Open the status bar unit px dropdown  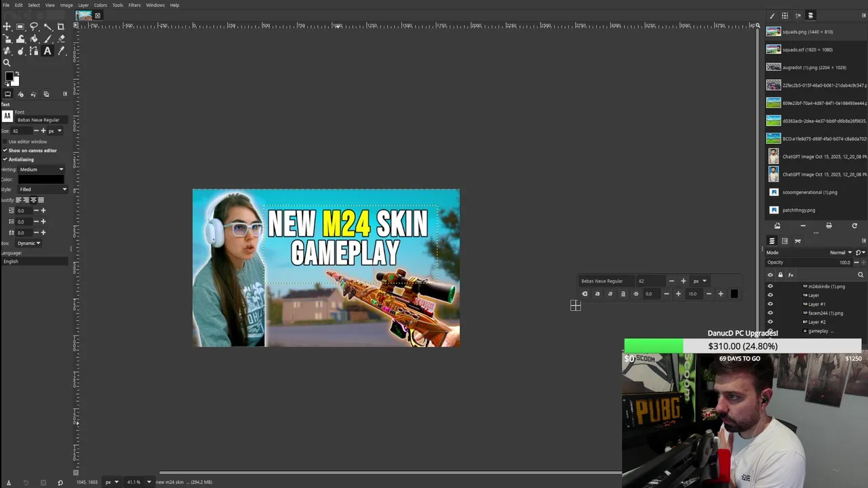pyautogui.click(x=111, y=482)
